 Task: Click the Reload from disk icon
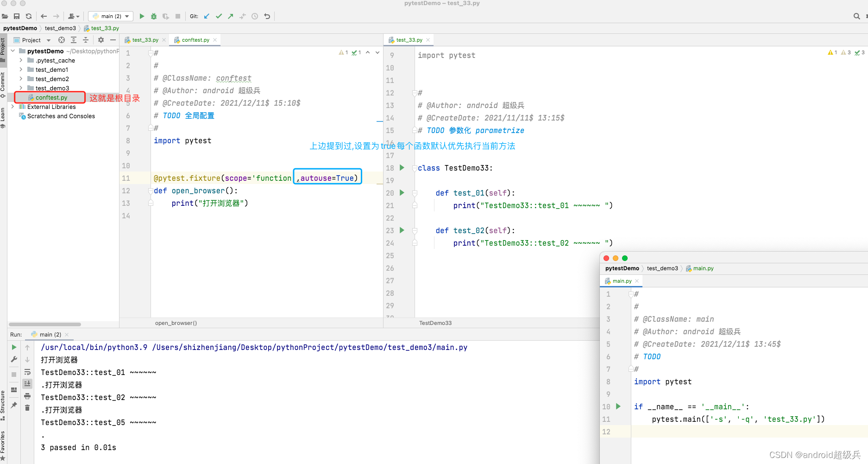[x=29, y=16]
